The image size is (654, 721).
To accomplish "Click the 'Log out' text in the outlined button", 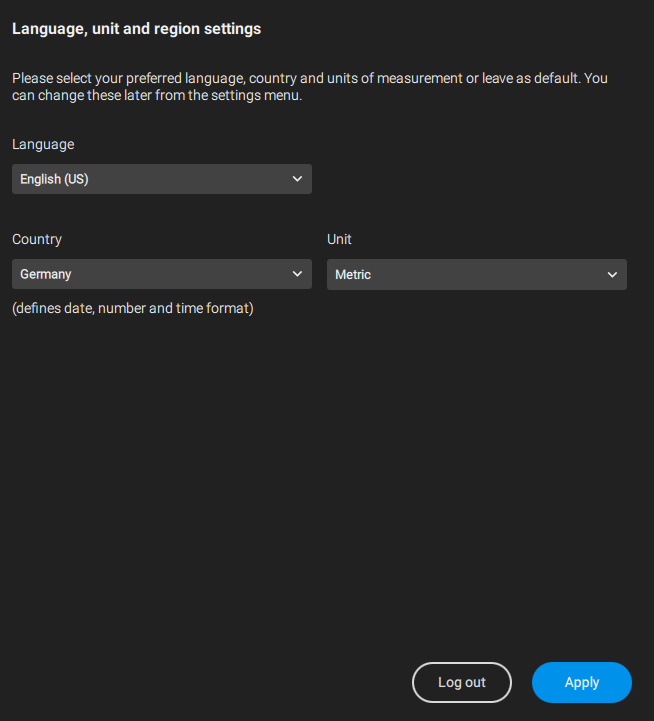I will (461, 682).
